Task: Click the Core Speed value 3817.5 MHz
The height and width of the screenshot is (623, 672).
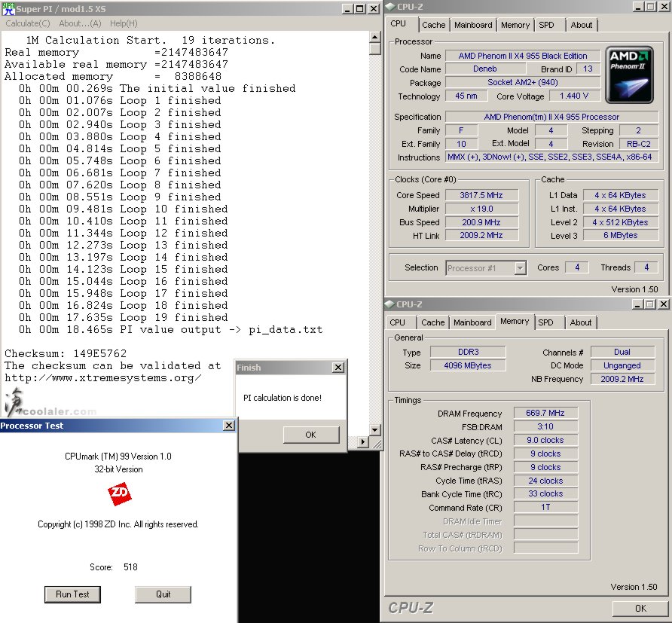Action: [481, 195]
